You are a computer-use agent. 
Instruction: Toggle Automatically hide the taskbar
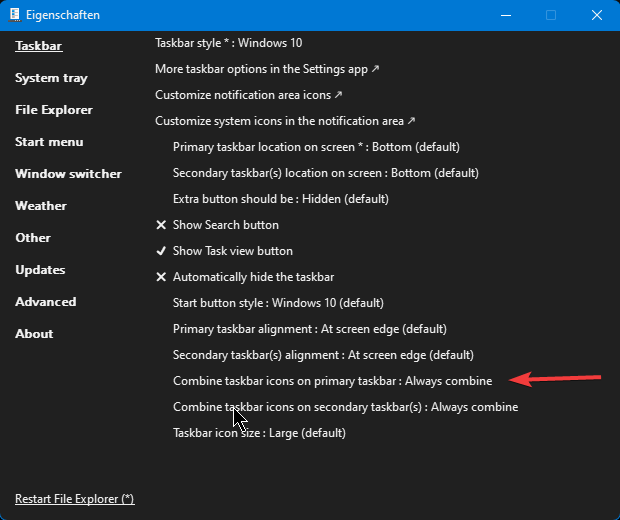253,277
